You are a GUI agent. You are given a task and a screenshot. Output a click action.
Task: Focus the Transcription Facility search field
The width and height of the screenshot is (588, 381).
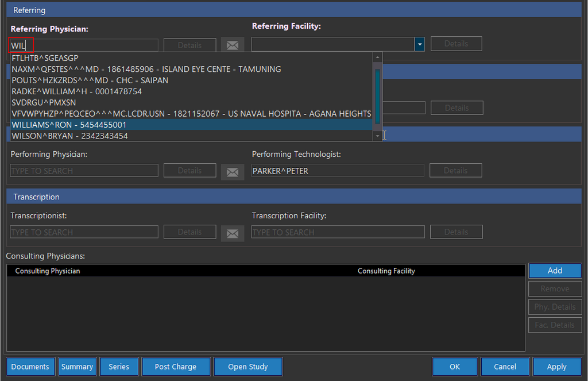(338, 232)
